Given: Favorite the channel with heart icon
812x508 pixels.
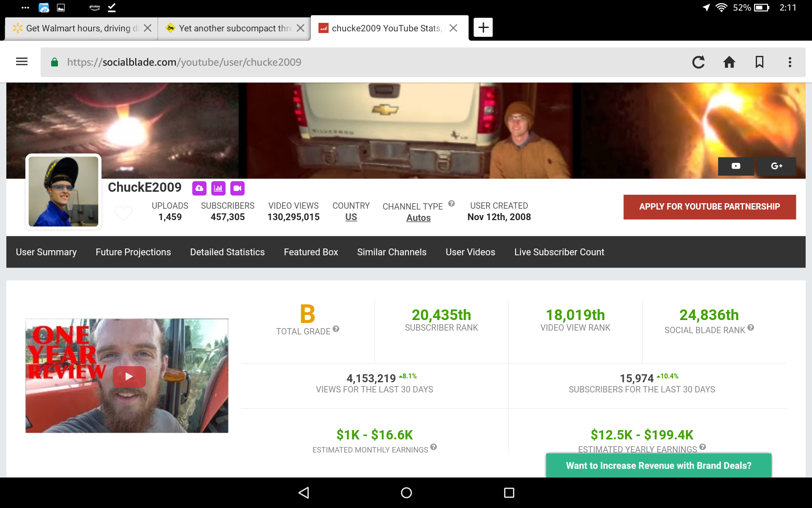Looking at the screenshot, I should tap(123, 213).
